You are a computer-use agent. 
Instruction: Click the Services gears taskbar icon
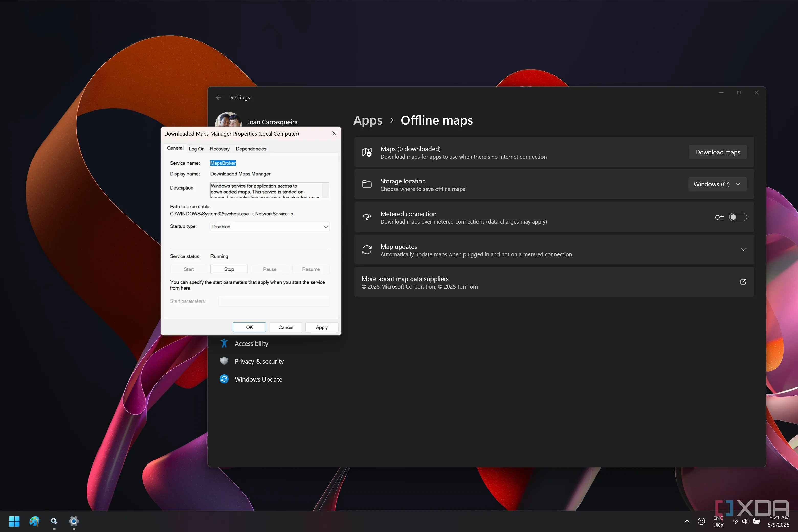tap(54, 521)
